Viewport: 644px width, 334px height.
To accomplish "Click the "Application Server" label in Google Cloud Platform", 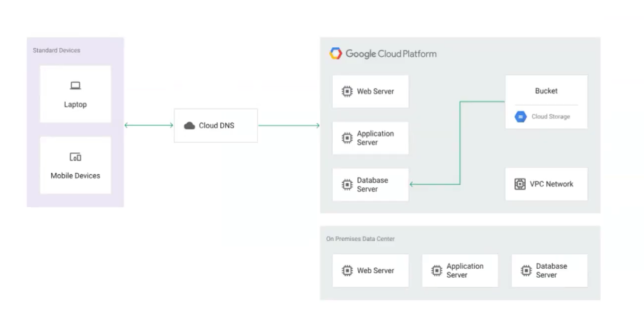I will tap(375, 138).
